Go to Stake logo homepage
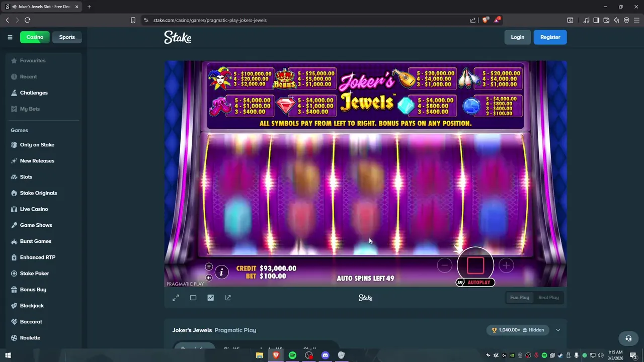The image size is (644, 362). (x=178, y=37)
